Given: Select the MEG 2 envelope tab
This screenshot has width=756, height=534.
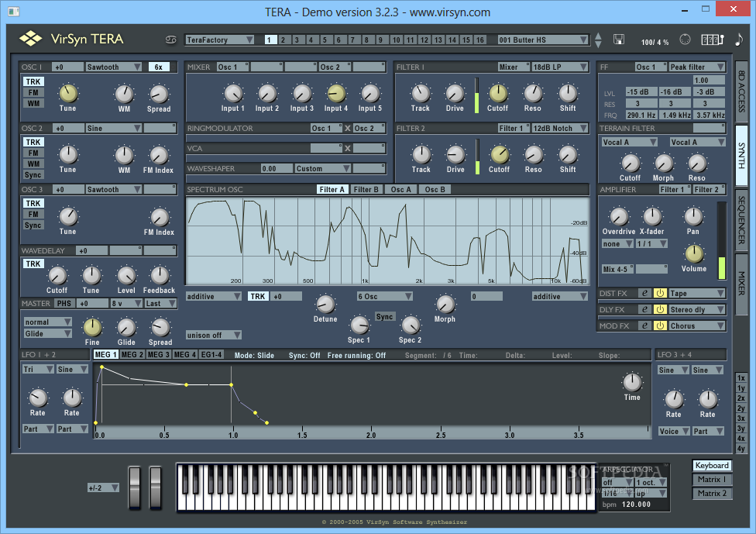Looking at the screenshot, I should pos(132,355).
